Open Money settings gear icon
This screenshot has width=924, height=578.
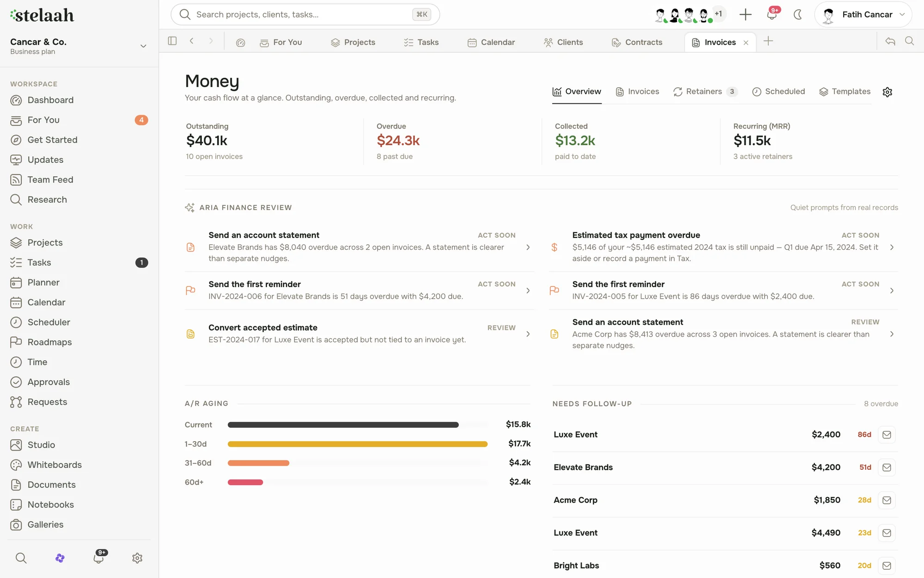pyautogui.click(x=887, y=92)
